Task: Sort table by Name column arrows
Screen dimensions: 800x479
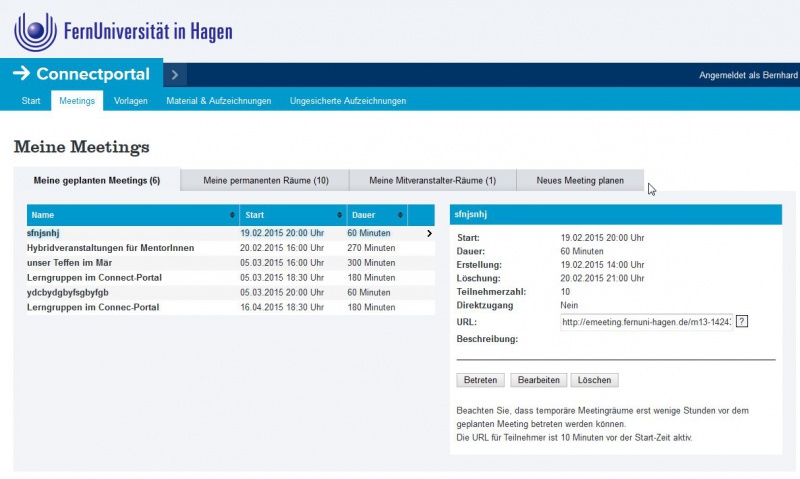Action: point(232,215)
